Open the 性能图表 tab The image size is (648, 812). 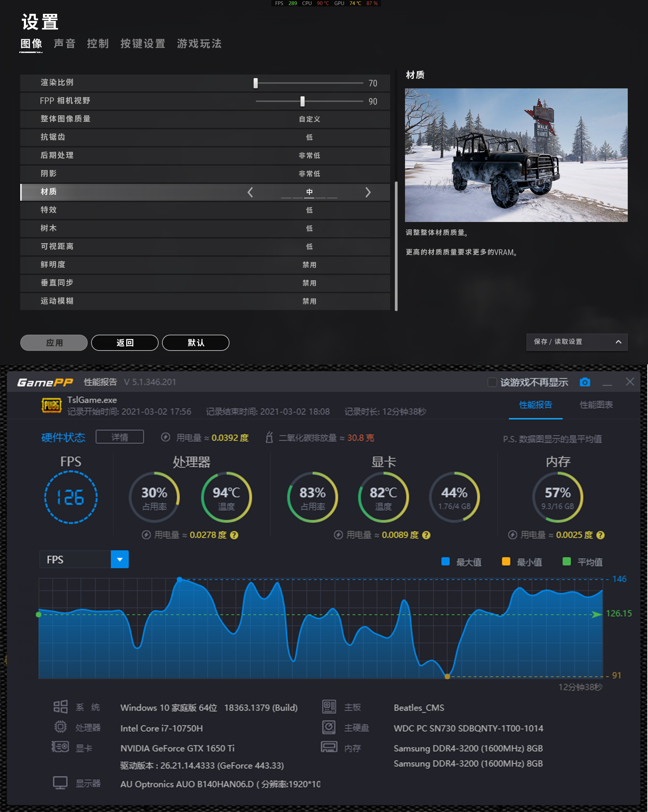596,405
